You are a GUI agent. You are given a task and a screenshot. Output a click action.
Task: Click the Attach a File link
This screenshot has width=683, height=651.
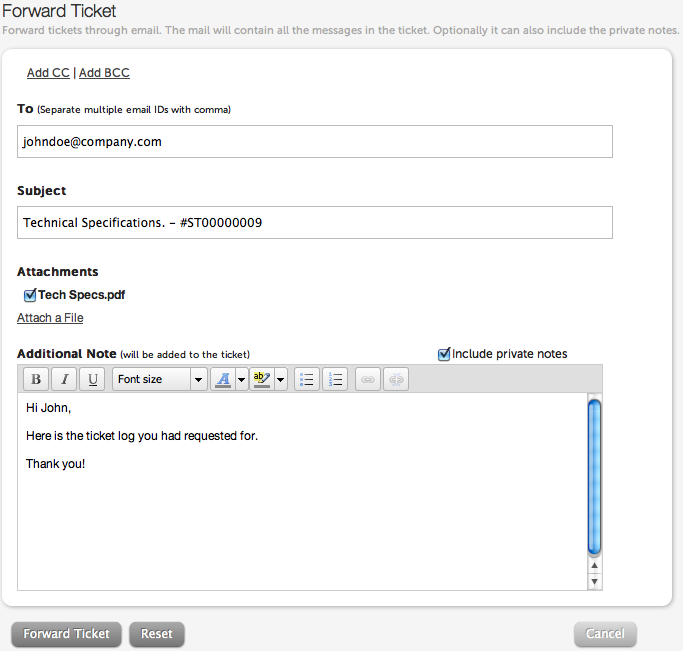click(50, 318)
